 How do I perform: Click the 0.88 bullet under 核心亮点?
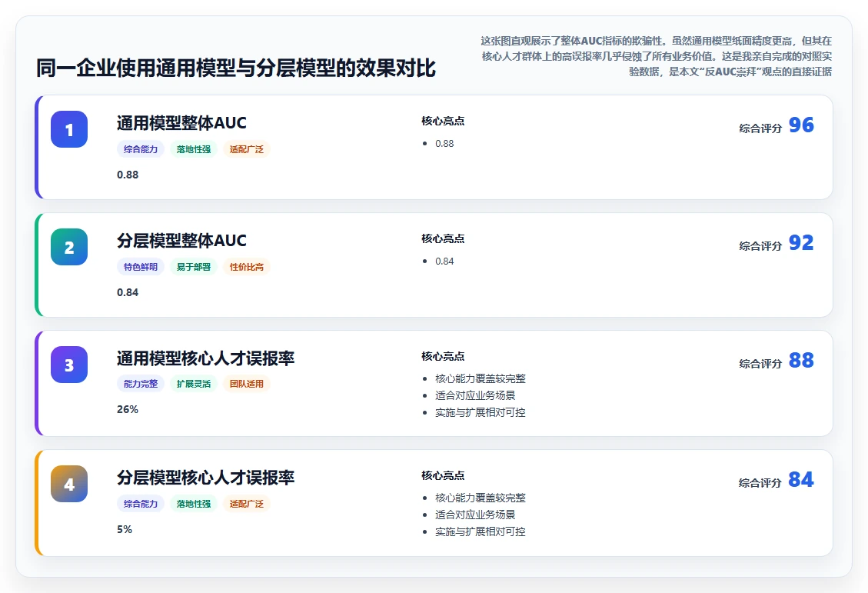444,144
